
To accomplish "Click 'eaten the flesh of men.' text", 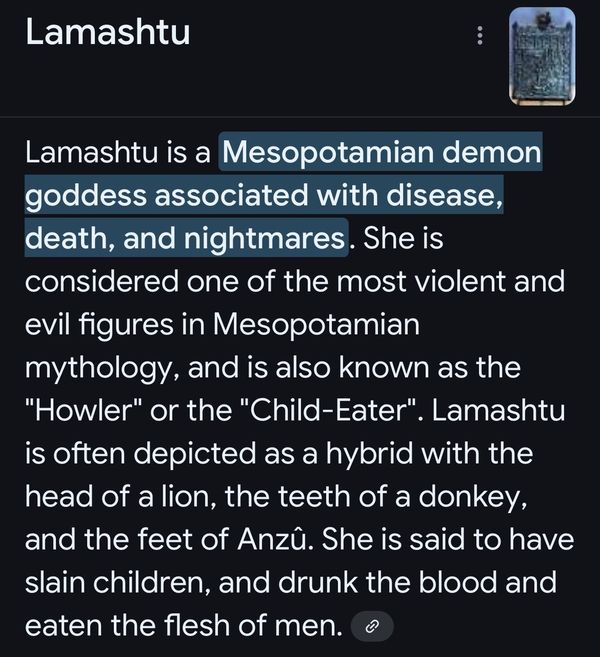I will point(184,626).
